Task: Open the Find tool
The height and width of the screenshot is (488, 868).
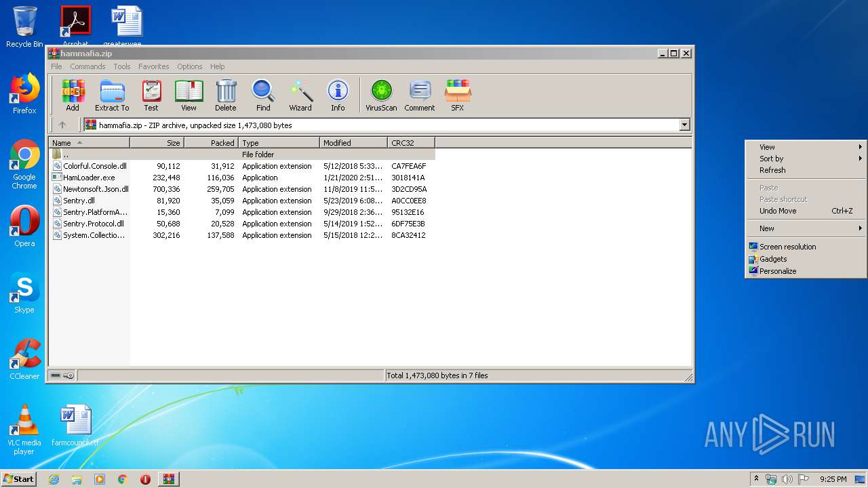Action: pos(263,96)
